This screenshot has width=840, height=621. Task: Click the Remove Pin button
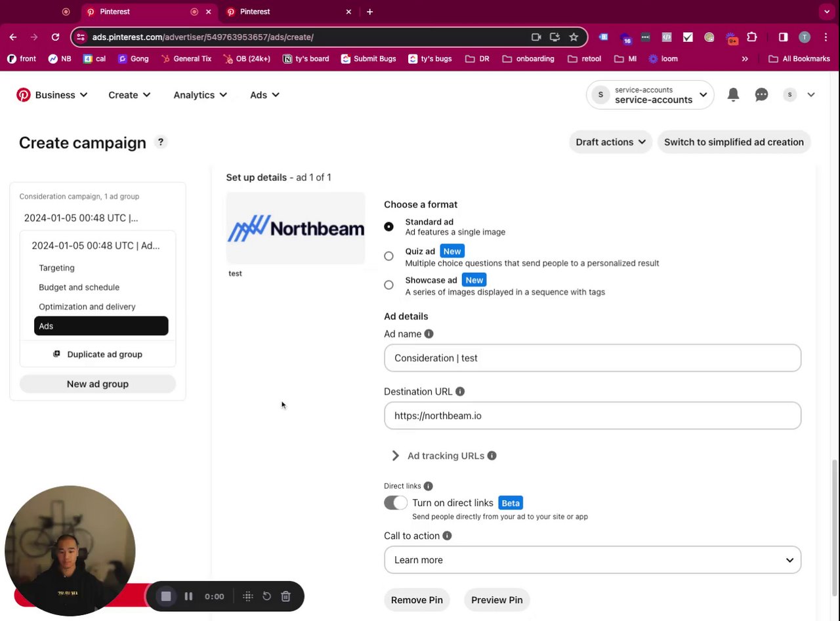pyautogui.click(x=417, y=600)
